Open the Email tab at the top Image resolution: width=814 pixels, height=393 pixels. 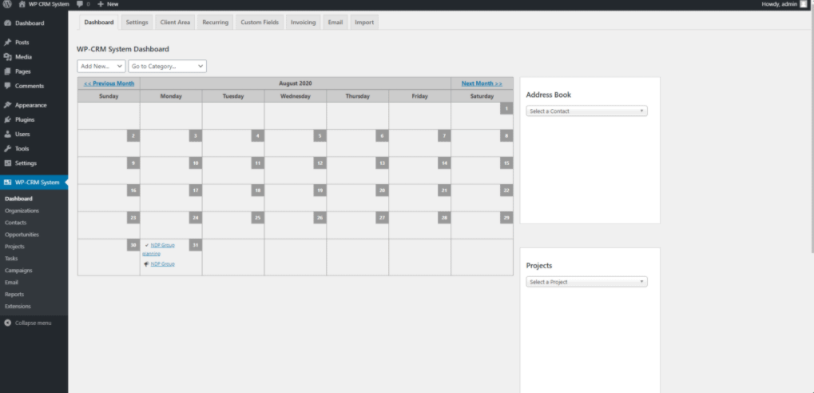335,22
